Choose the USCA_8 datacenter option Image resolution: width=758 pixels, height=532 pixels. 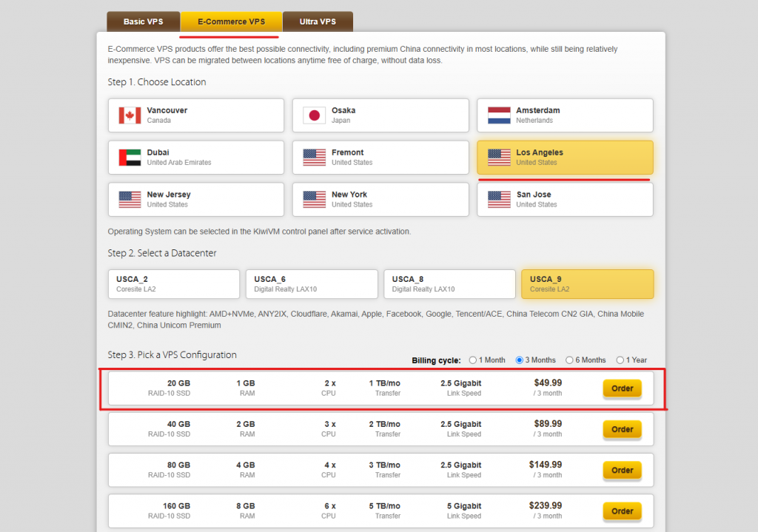click(449, 284)
